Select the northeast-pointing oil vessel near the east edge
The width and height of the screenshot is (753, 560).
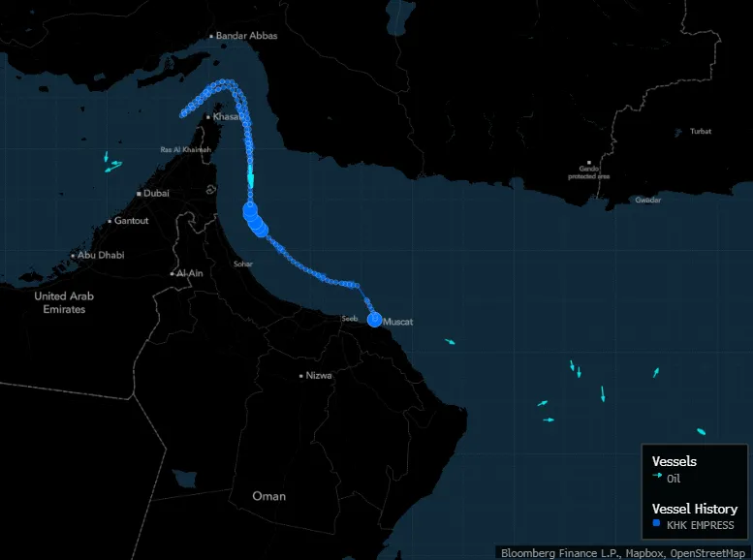[x=656, y=372]
